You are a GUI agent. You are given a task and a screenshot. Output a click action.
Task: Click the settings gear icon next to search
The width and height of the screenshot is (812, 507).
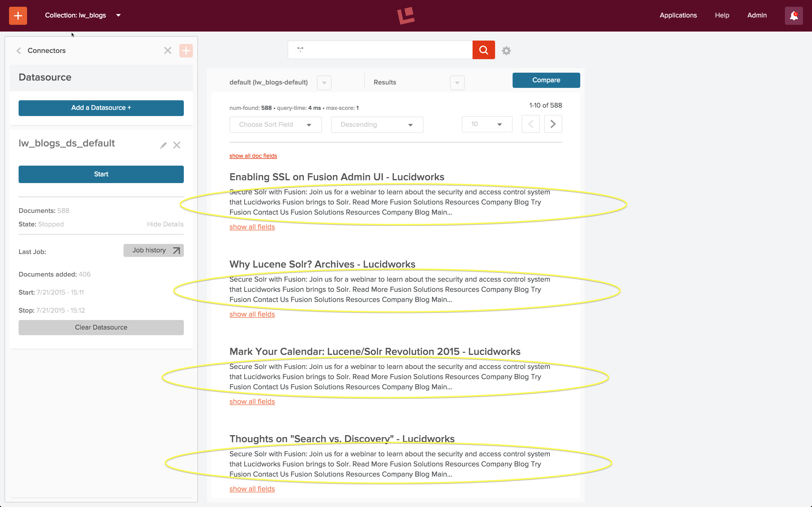coord(506,50)
